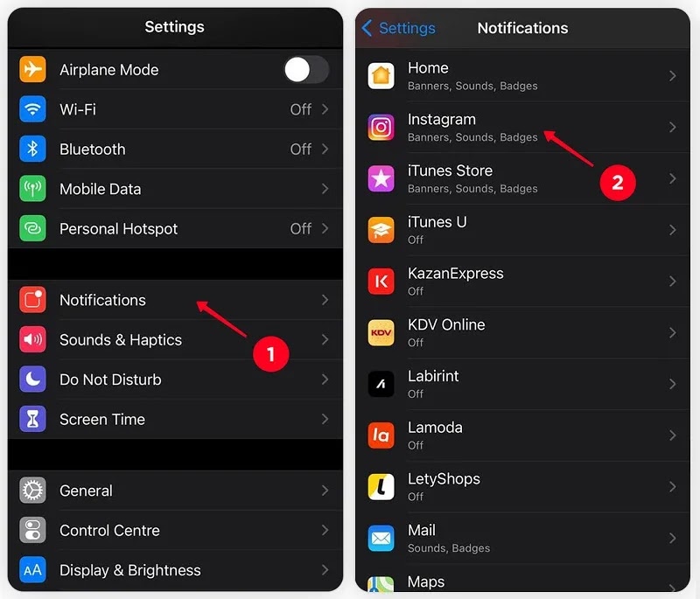Toggle the Airplane Mode switch
Image resolution: width=700 pixels, height=599 pixels.
pyautogui.click(x=307, y=70)
